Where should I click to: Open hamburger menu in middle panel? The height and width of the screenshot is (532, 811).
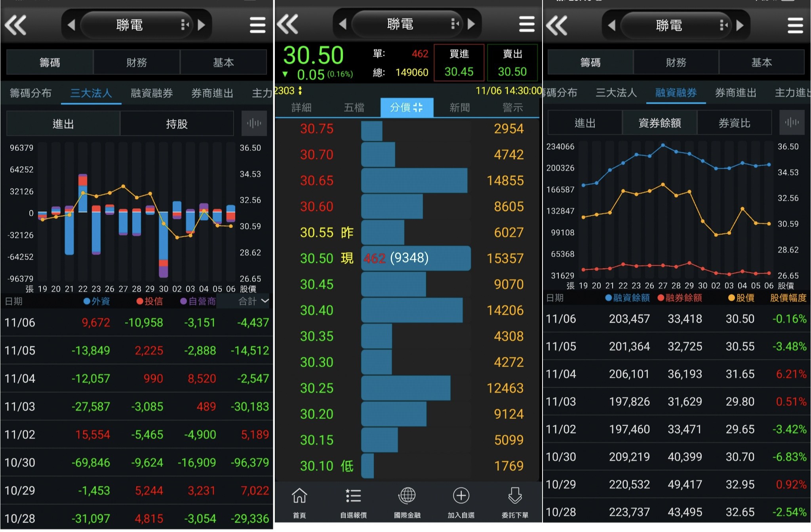click(x=526, y=25)
